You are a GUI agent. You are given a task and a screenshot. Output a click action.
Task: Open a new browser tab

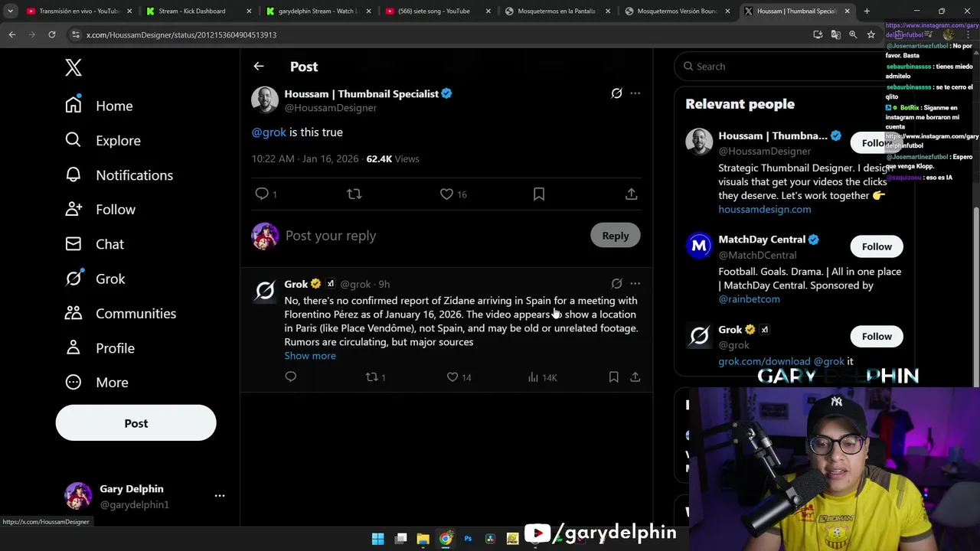(x=867, y=11)
